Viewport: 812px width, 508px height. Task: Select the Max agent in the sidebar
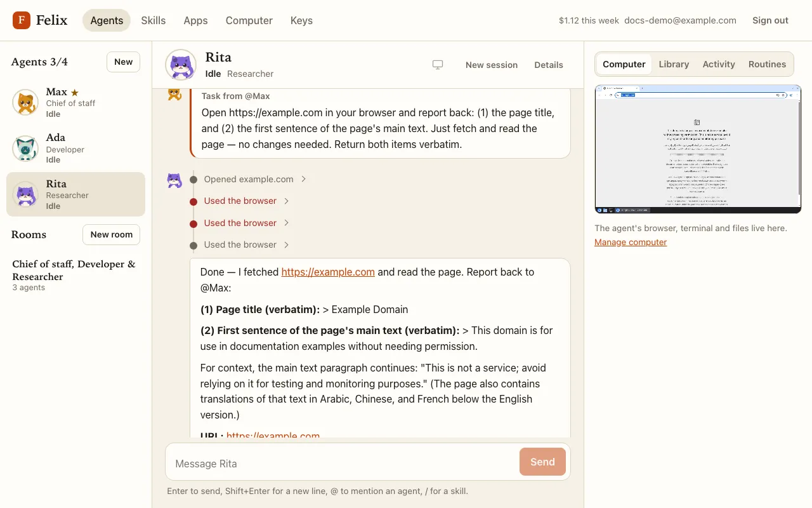(x=75, y=102)
